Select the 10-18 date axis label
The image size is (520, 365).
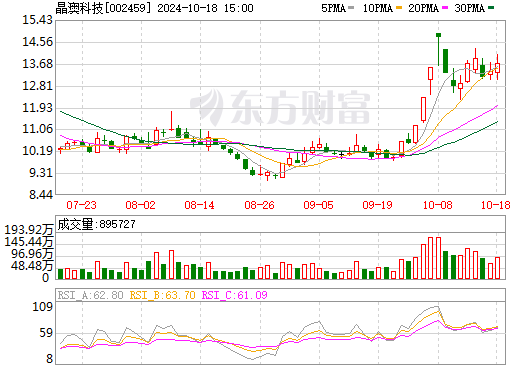click(x=496, y=205)
